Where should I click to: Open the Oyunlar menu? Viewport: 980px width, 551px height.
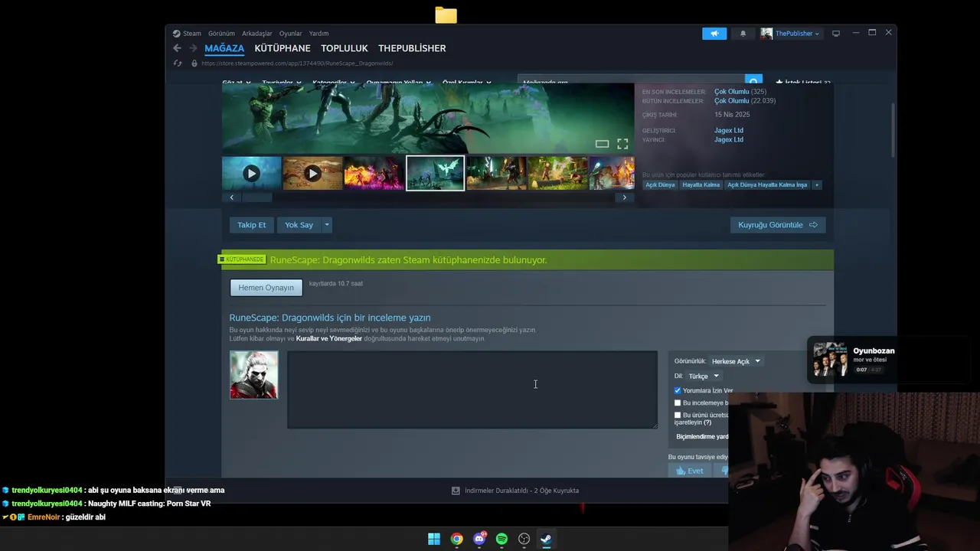(291, 34)
